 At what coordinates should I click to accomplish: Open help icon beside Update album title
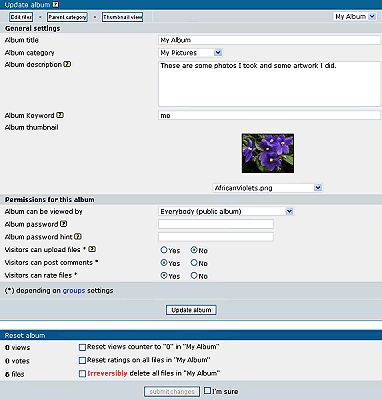56,5
